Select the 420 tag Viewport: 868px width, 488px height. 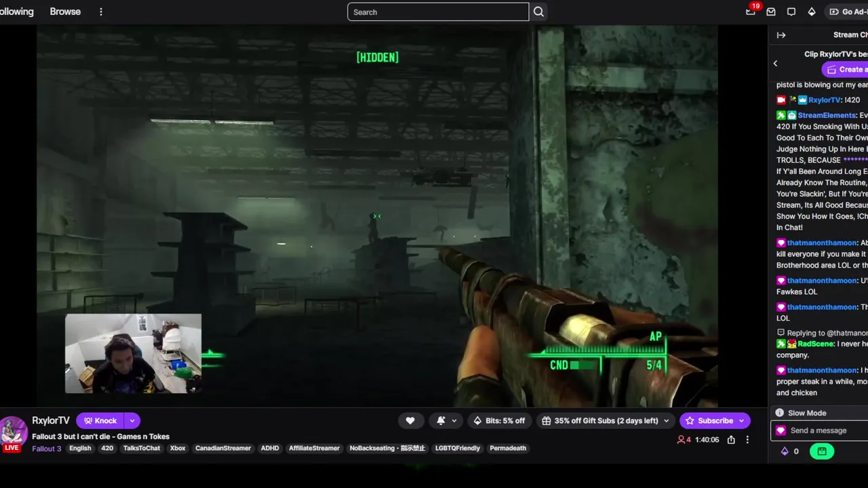[107, 449]
